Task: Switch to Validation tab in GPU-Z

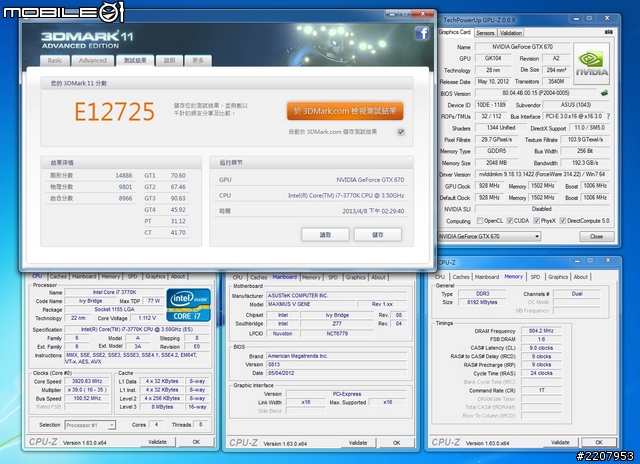Action: coord(511,33)
